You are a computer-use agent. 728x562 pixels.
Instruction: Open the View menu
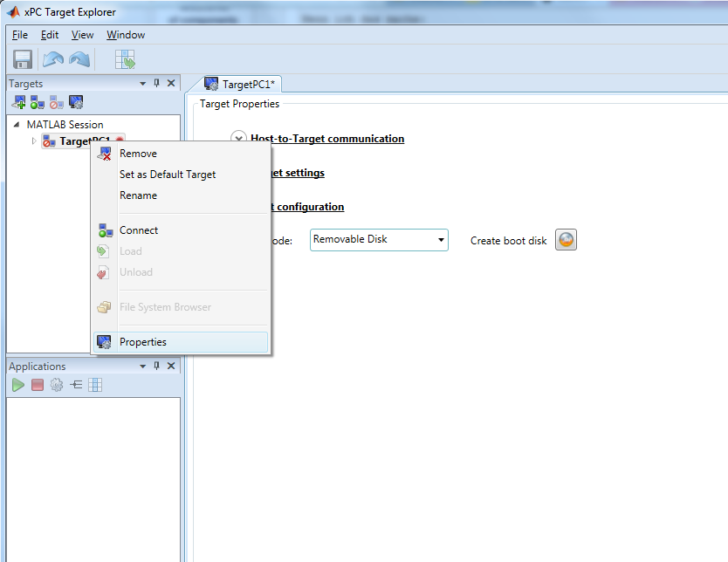(82, 35)
